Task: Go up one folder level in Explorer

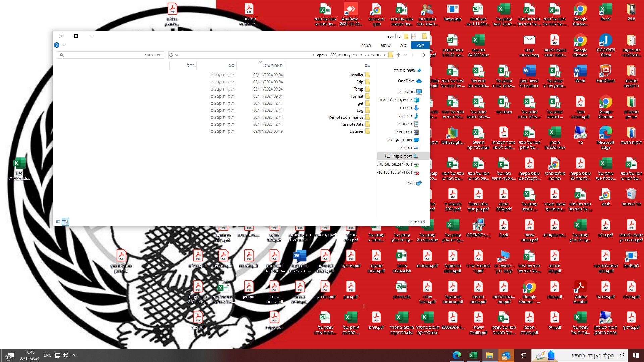Action: click(398, 55)
